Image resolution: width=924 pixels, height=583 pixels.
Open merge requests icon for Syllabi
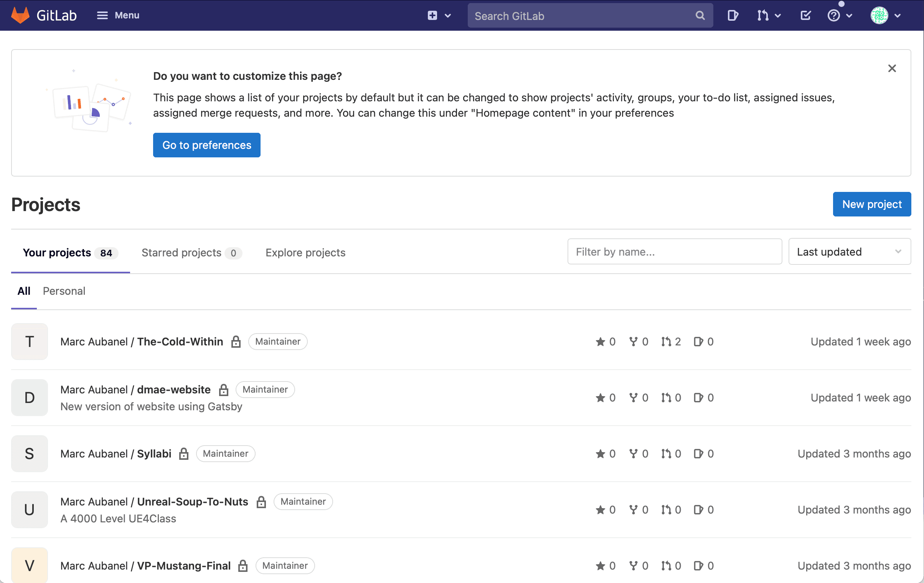(666, 454)
